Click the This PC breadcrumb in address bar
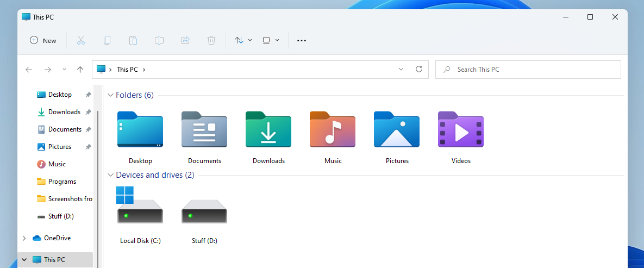 [127, 70]
